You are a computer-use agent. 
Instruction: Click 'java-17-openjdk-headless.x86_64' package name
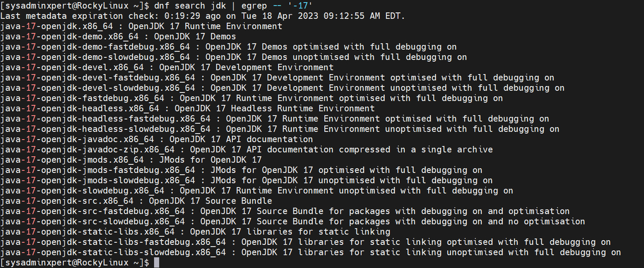tap(79, 108)
